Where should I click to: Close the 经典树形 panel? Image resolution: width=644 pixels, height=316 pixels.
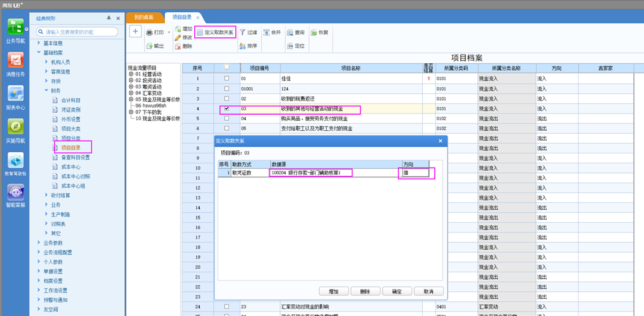click(118, 18)
